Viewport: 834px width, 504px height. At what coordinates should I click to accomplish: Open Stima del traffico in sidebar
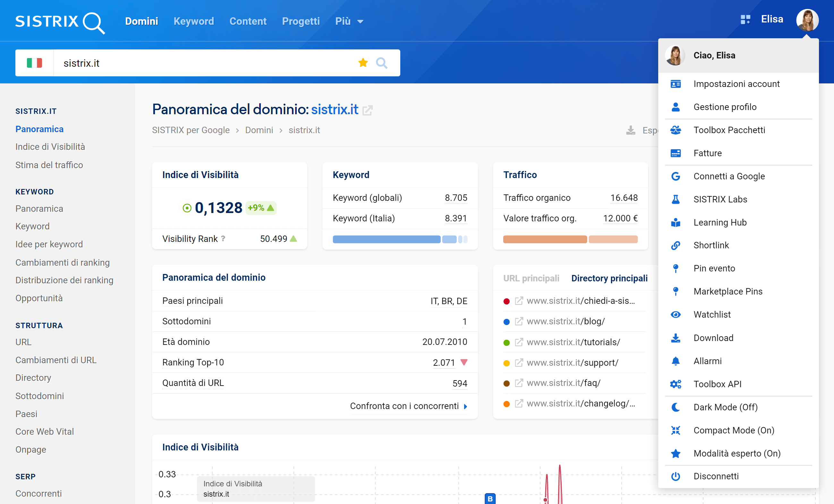click(49, 165)
